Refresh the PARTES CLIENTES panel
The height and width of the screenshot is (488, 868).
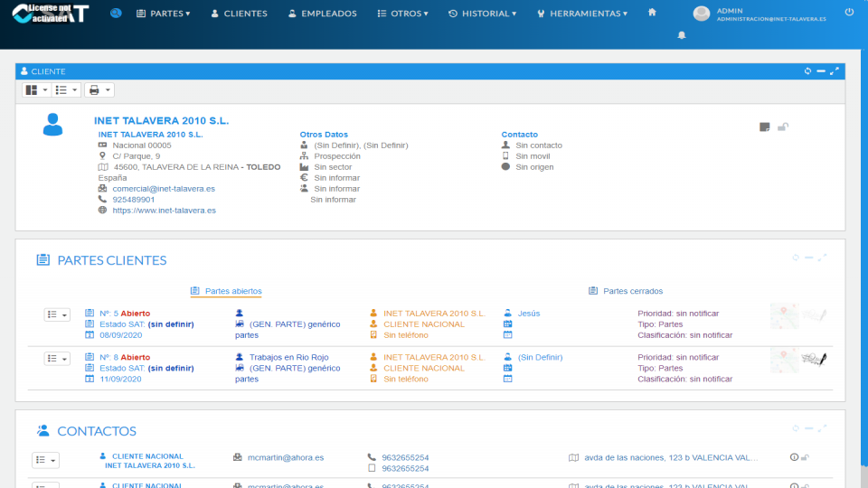point(796,258)
